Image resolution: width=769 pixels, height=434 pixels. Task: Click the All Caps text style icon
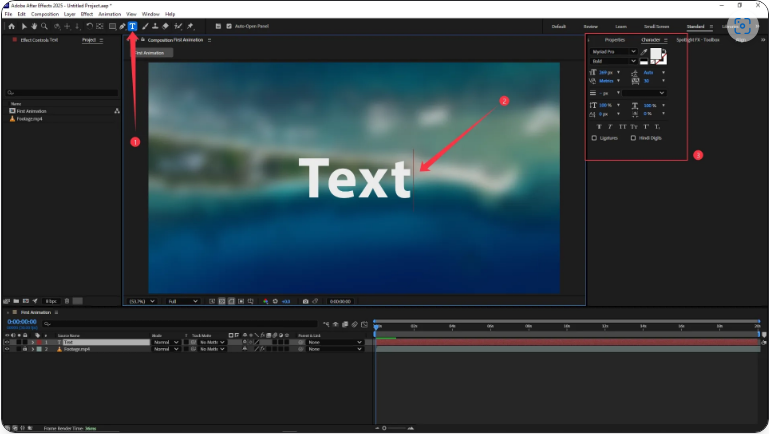click(622, 127)
